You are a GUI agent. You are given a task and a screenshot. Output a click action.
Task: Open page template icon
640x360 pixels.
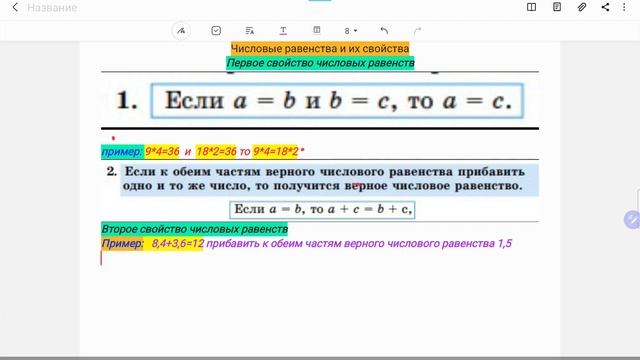tap(557, 7)
